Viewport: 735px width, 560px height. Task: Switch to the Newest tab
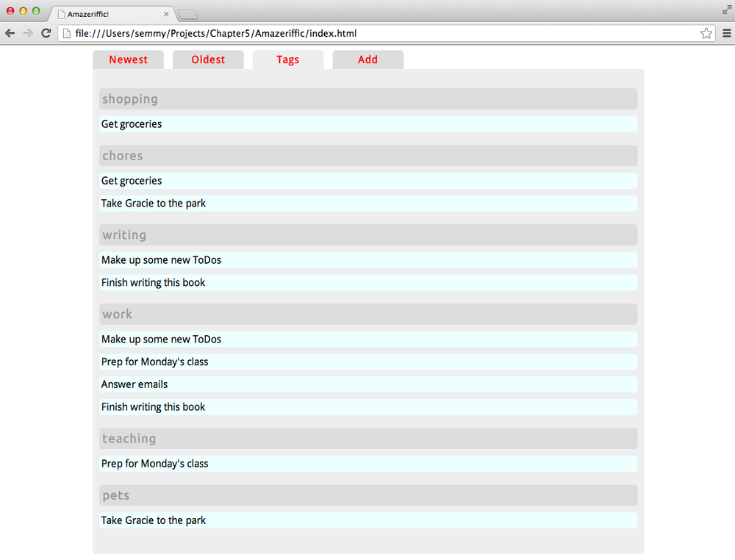pyautogui.click(x=128, y=60)
